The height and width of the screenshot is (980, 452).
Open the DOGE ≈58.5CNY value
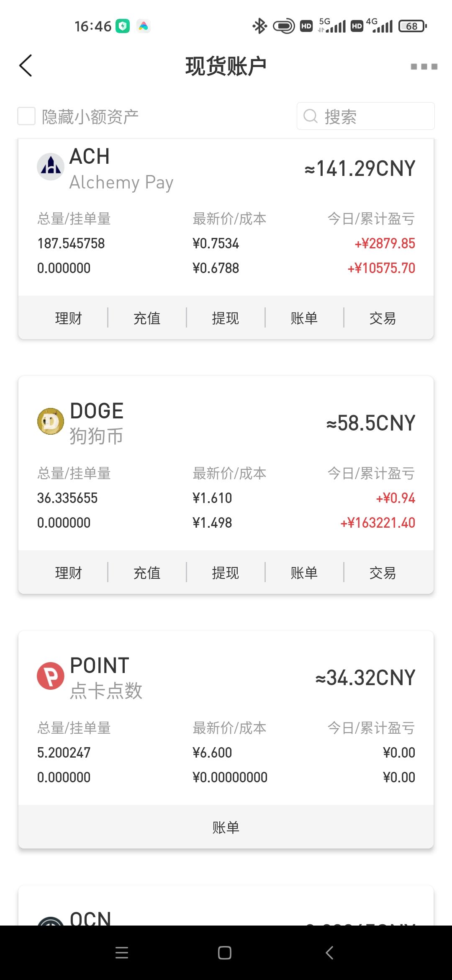(x=371, y=423)
